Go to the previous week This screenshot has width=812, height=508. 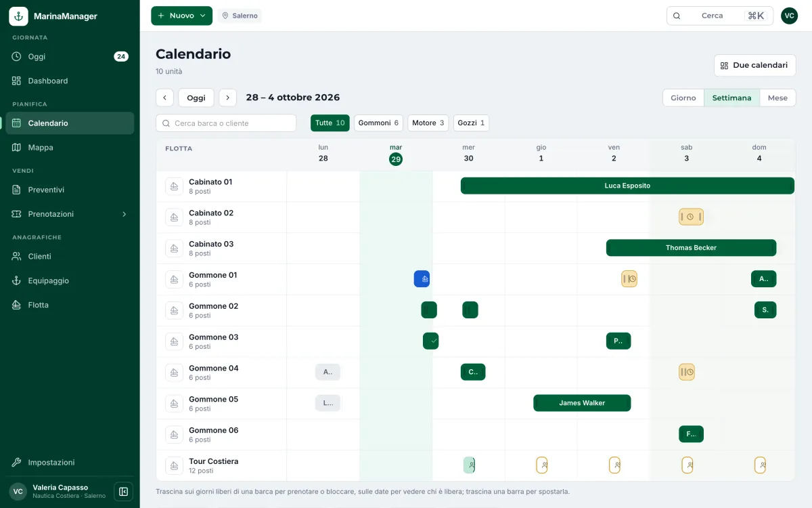pos(164,98)
